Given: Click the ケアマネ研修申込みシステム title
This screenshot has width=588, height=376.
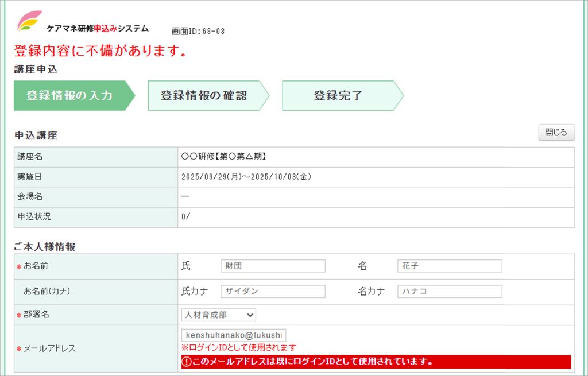Looking at the screenshot, I should point(98,28).
